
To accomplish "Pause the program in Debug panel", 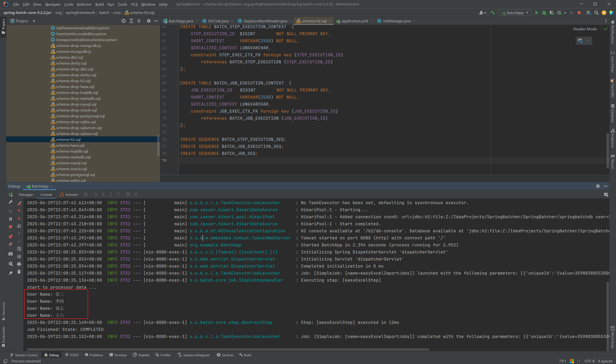I will [x=11, y=219].
